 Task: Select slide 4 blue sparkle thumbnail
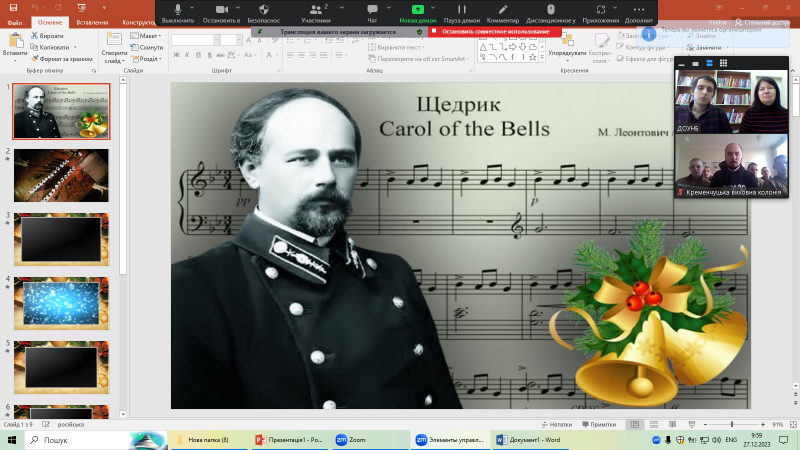[x=61, y=304]
